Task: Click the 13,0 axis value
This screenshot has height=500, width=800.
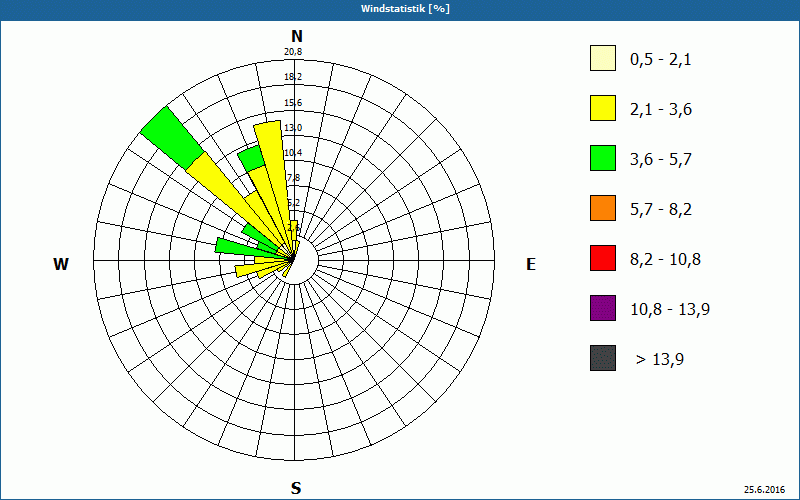Action: [x=293, y=128]
